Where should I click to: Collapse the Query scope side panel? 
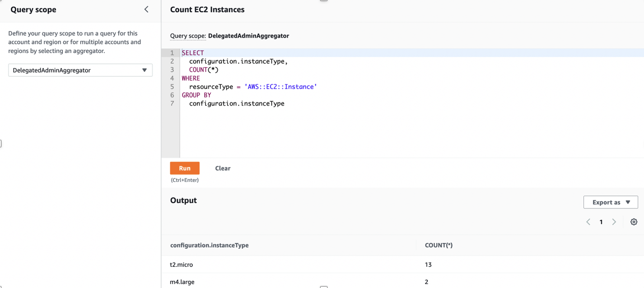[x=146, y=9]
